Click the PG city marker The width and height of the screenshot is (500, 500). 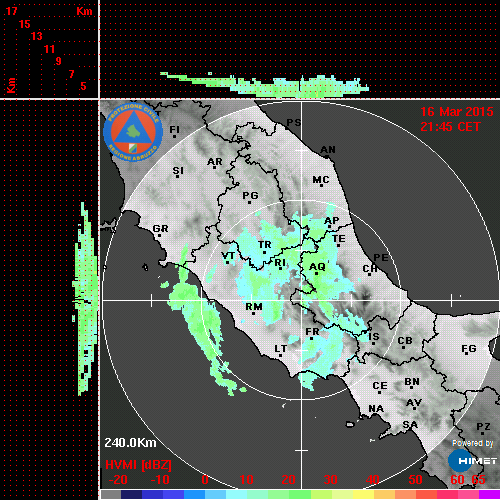249,202
